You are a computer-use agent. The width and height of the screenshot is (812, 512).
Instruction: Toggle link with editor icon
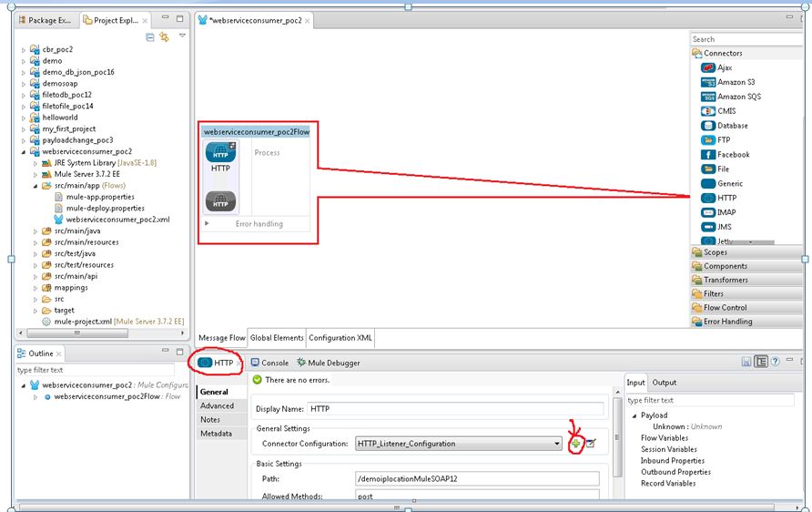point(164,36)
